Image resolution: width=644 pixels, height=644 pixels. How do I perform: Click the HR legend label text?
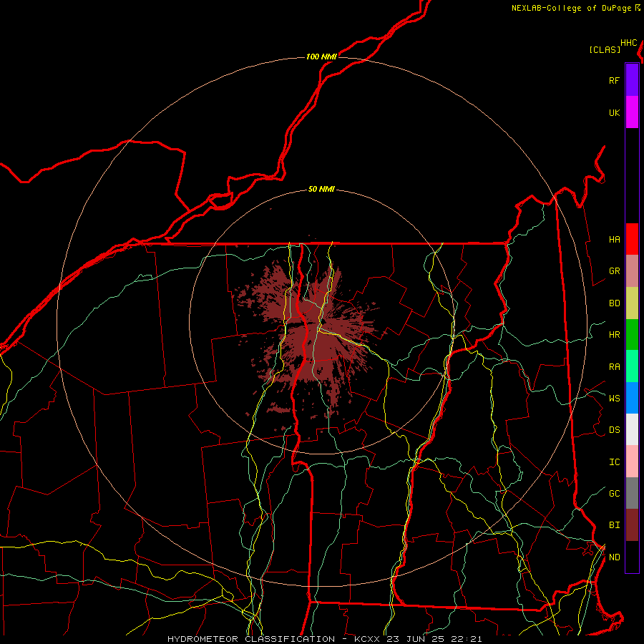pos(614,335)
